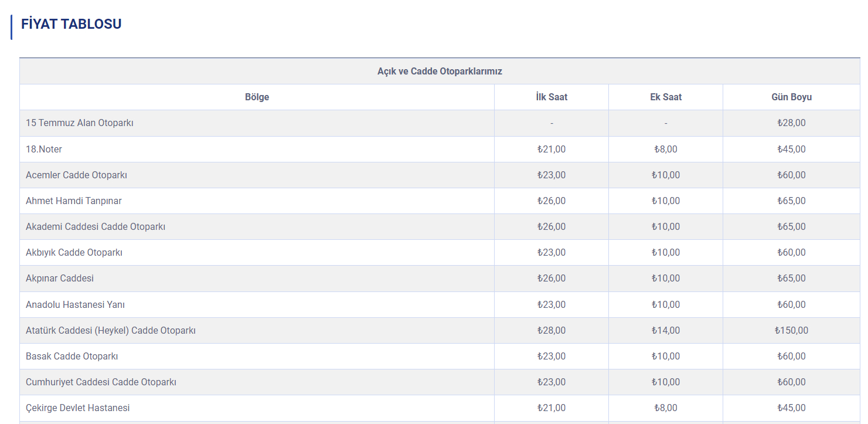Click the Açık ve Cadde Otoparklarımız table title
The image size is (868, 424).
point(440,71)
